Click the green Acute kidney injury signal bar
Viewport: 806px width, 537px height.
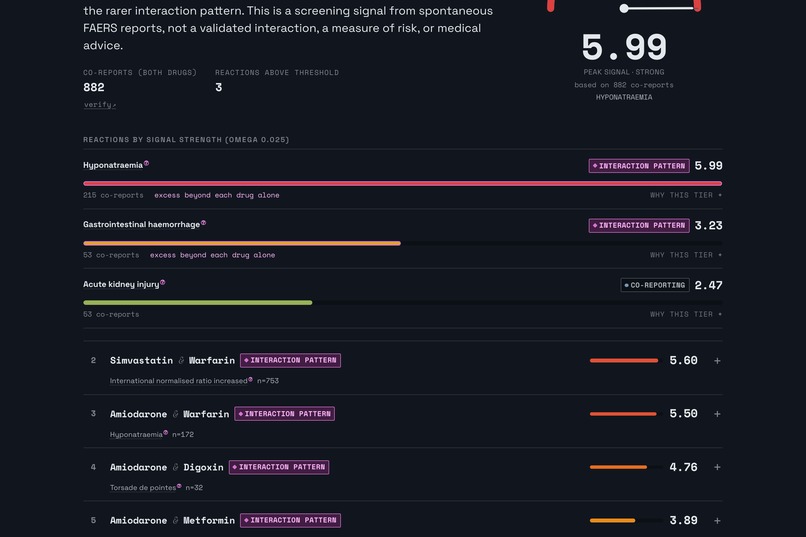coord(197,303)
